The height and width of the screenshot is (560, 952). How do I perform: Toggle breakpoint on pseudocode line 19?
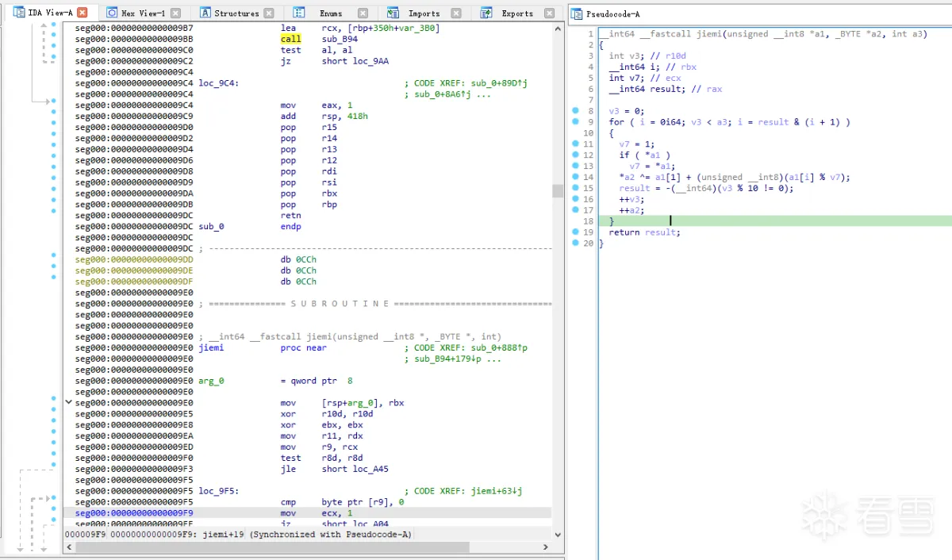577,232
